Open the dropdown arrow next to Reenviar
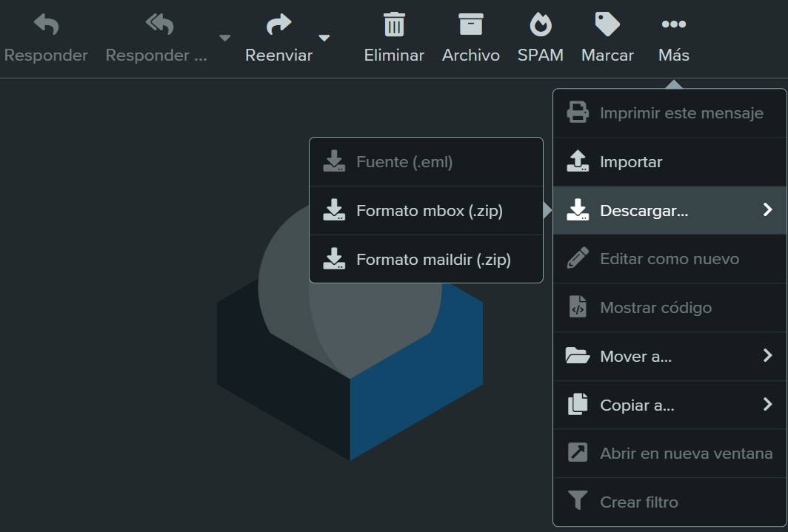This screenshot has height=532, width=788. [x=324, y=38]
